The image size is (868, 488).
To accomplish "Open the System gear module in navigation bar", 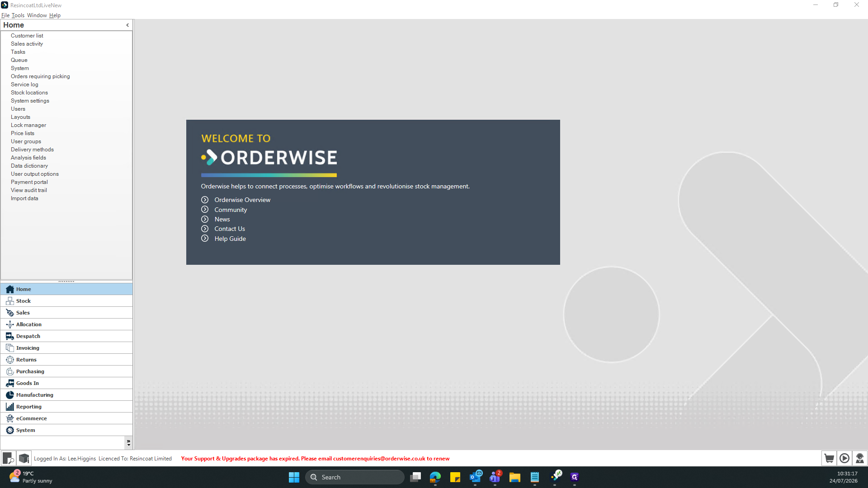I will [x=66, y=430].
